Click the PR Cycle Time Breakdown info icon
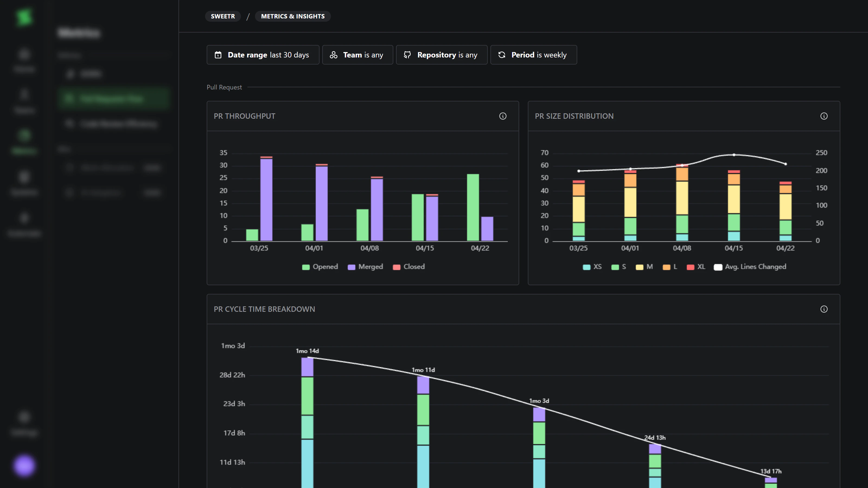Viewport: 868px width, 488px height. click(x=824, y=309)
